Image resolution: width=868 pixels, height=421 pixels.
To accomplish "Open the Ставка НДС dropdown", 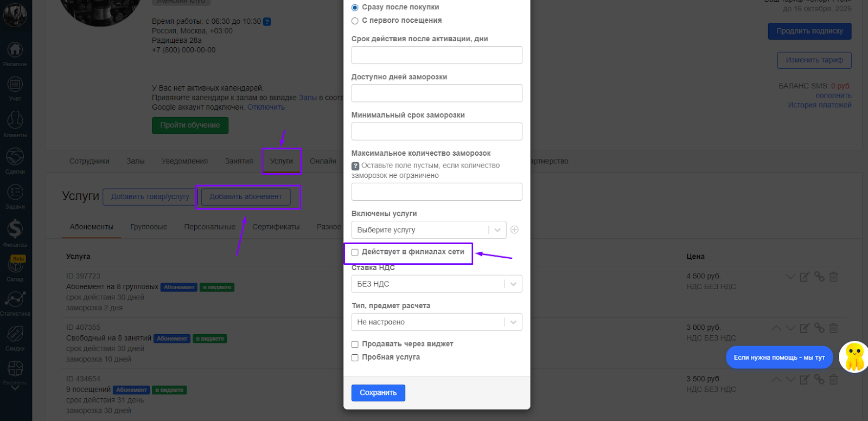I will (x=436, y=284).
